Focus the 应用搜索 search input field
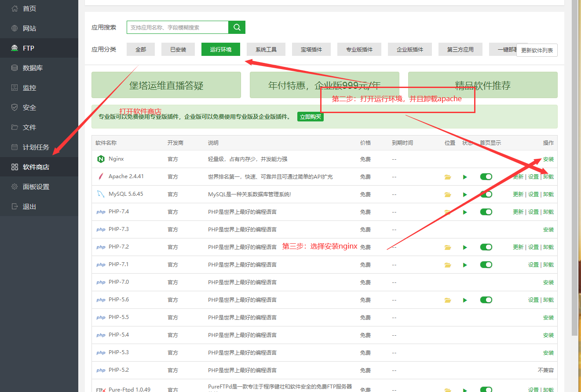Viewport: 581px width, 392px height. click(178, 27)
